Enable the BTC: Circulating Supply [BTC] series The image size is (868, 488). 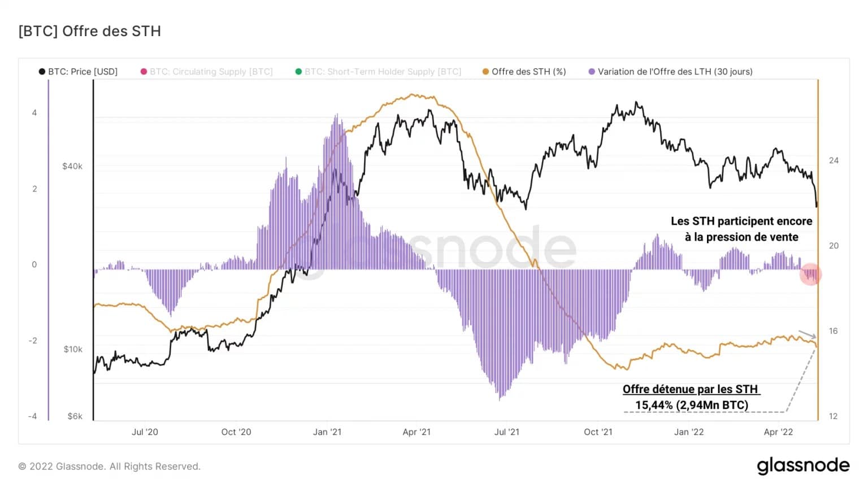207,72
